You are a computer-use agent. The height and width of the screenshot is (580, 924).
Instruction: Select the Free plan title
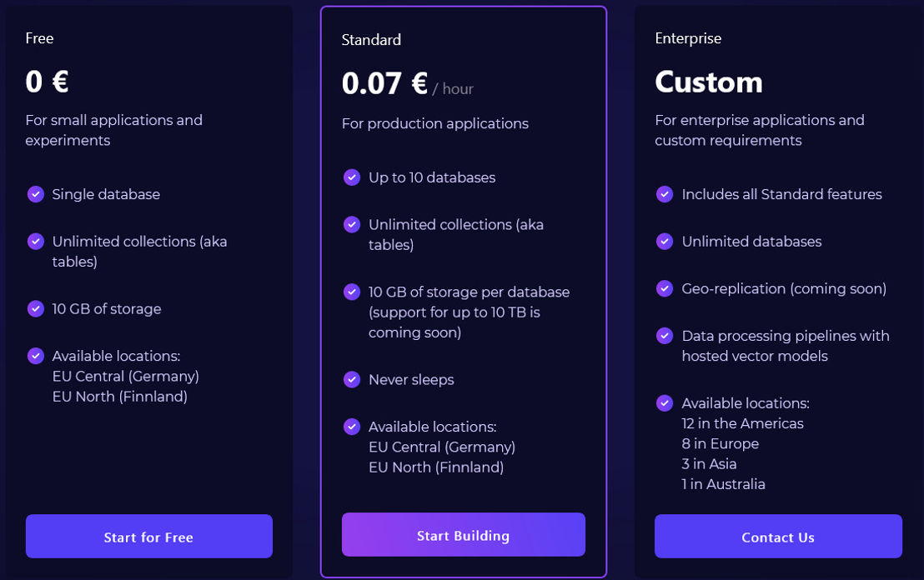point(39,38)
